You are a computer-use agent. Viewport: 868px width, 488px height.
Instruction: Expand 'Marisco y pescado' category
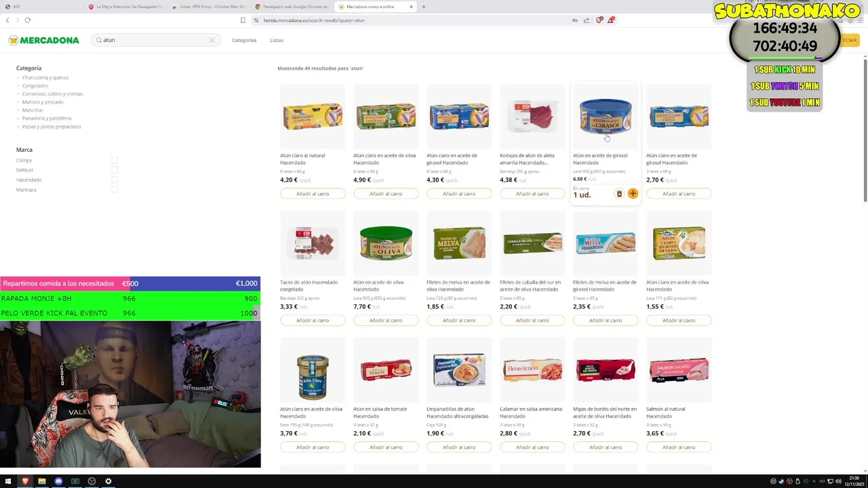42,102
